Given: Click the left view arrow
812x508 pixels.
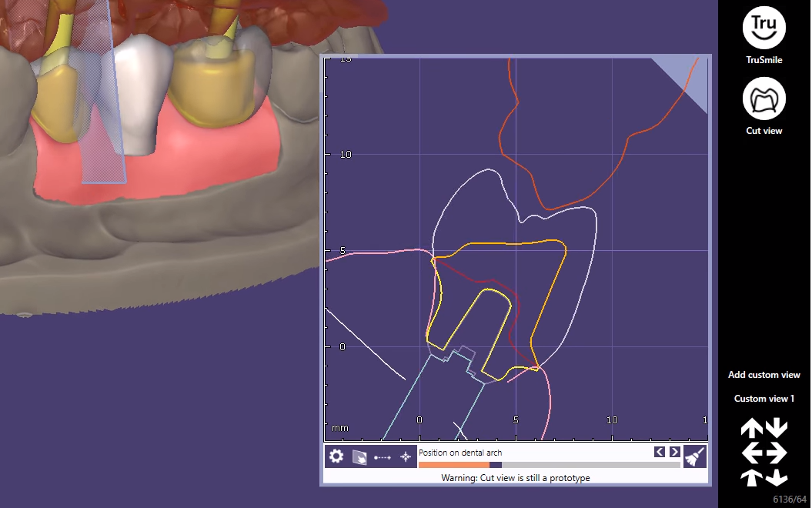Looking at the screenshot, I should 752,453.
